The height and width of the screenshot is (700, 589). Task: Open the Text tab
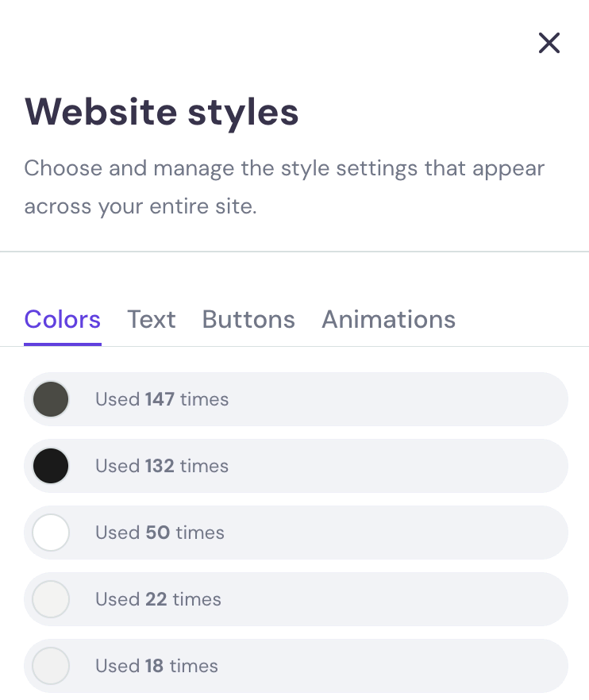click(x=152, y=319)
